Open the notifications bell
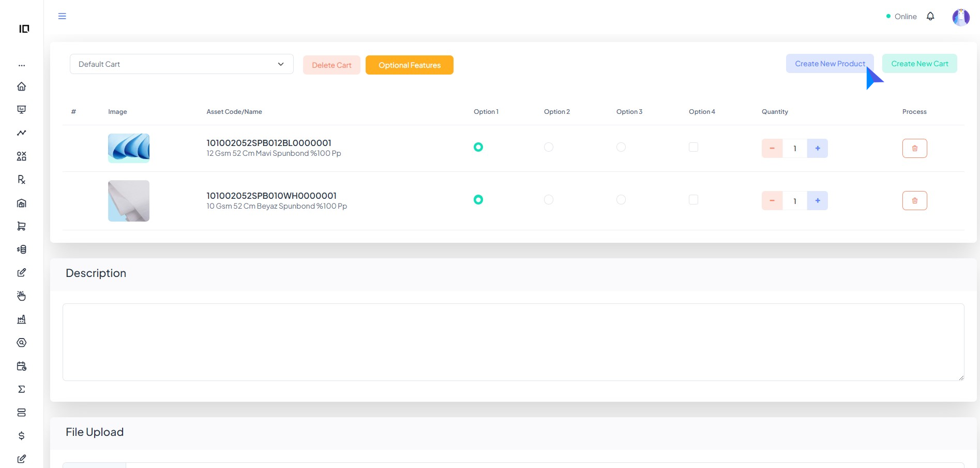Viewport: 980px width, 468px height. 930,17
